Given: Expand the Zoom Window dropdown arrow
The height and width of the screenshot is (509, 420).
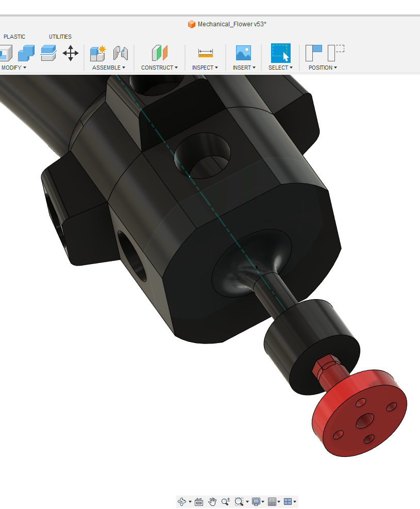Looking at the screenshot, I should [247, 502].
